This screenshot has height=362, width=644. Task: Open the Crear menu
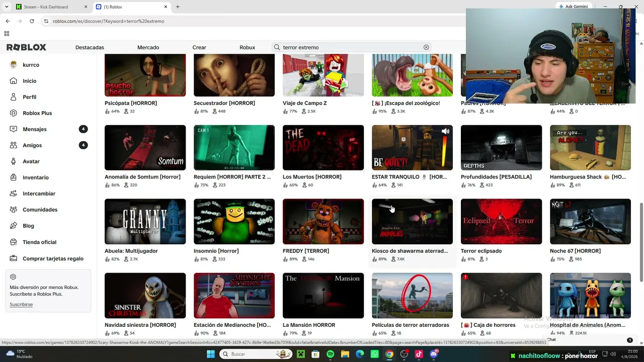[x=199, y=47]
